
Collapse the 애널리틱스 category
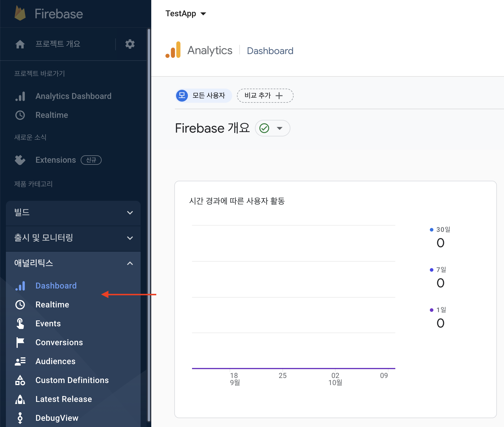(x=73, y=263)
